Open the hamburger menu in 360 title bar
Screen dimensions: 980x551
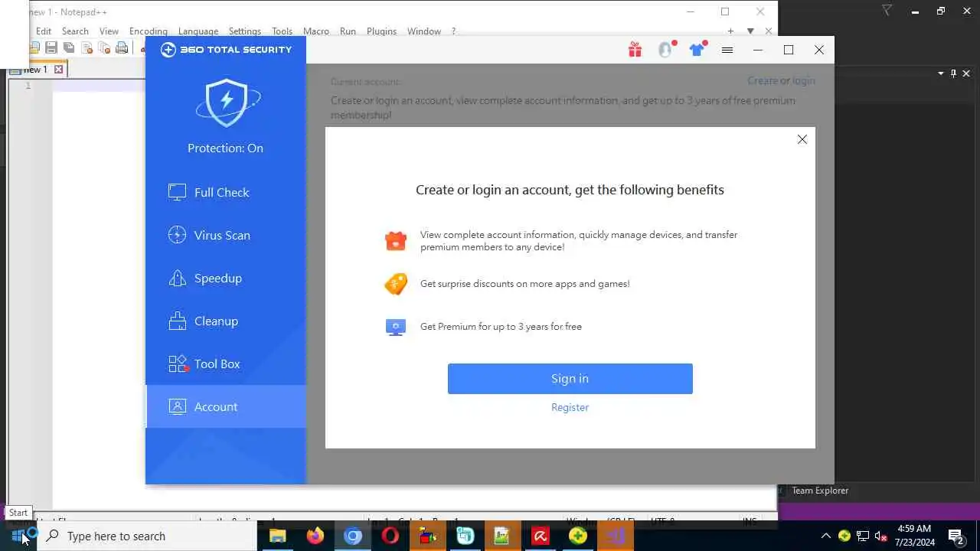pyautogui.click(x=727, y=50)
